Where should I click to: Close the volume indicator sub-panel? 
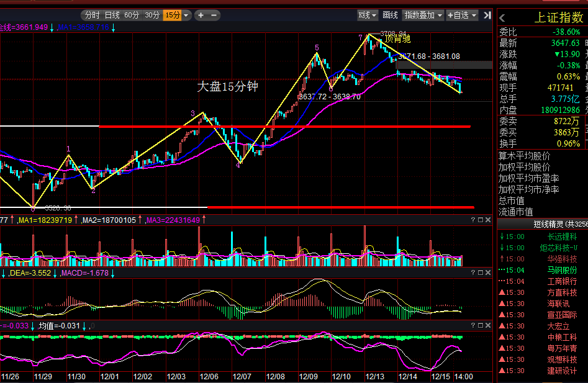coord(488,220)
